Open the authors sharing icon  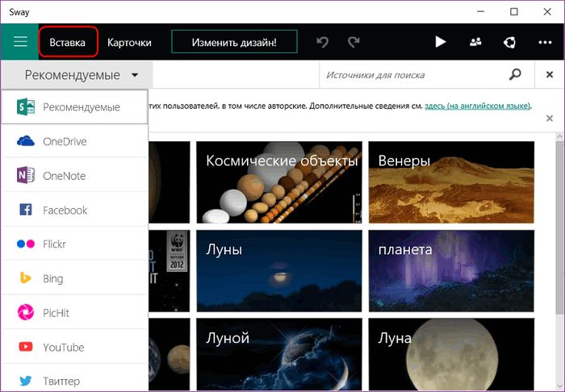(x=475, y=42)
